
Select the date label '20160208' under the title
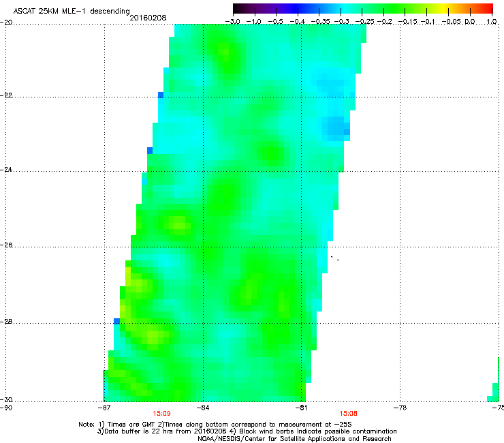coord(148,18)
